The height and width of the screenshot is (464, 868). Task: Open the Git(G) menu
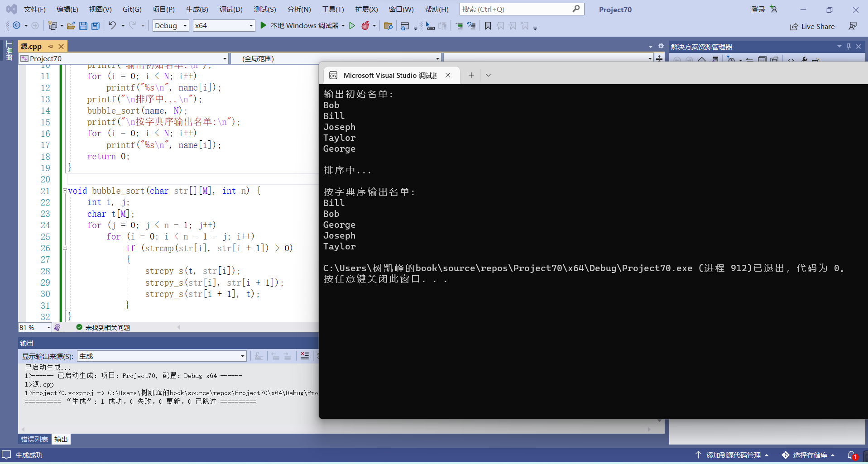click(132, 9)
